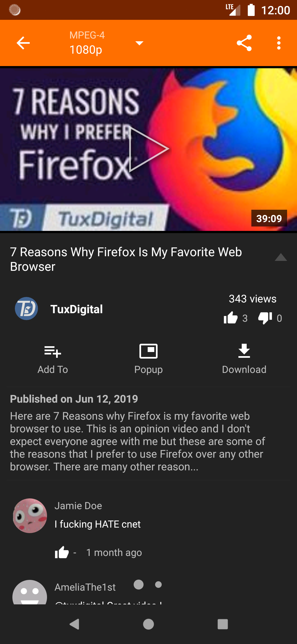This screenshot has width=297, height=644.
Task: Tap the thumbs up like icon
Action: [x=230, y=318]
